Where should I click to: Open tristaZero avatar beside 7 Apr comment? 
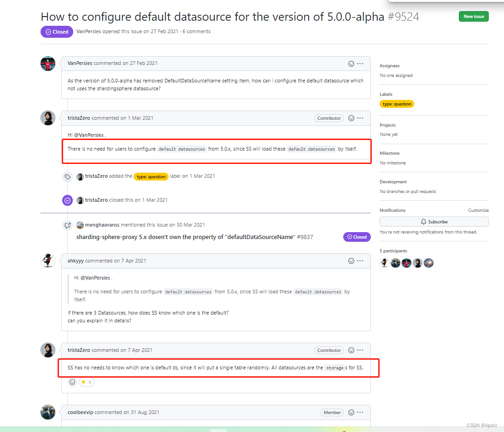(x=48, y=350)
